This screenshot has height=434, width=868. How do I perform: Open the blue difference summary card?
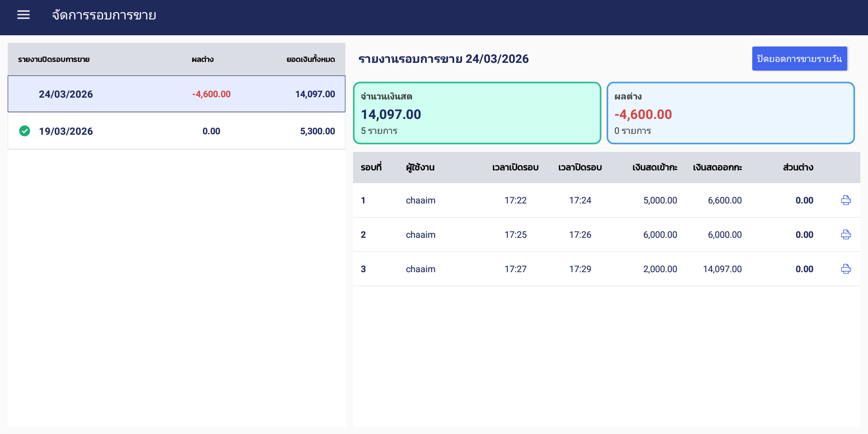coord(730,113)
